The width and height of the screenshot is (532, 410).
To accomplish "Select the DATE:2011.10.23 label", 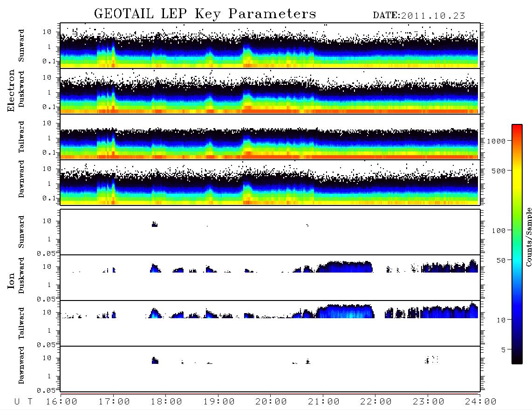I will (x=419, y=16).
